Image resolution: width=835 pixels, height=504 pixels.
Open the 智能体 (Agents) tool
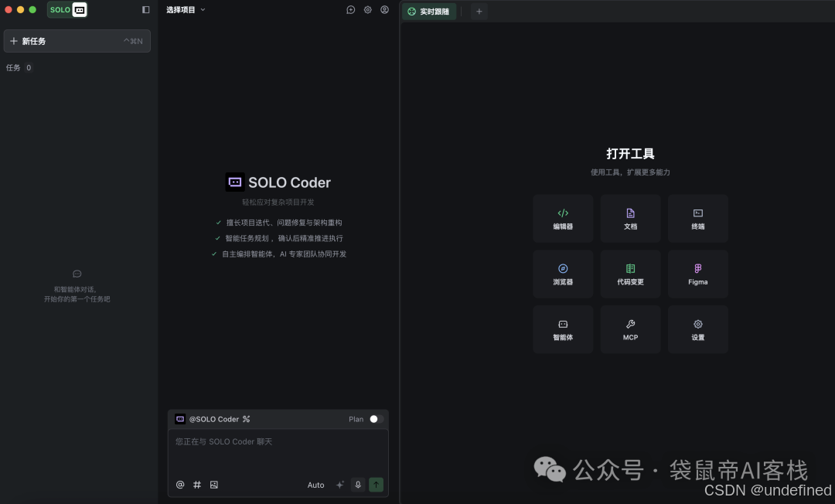pos(563,329)
